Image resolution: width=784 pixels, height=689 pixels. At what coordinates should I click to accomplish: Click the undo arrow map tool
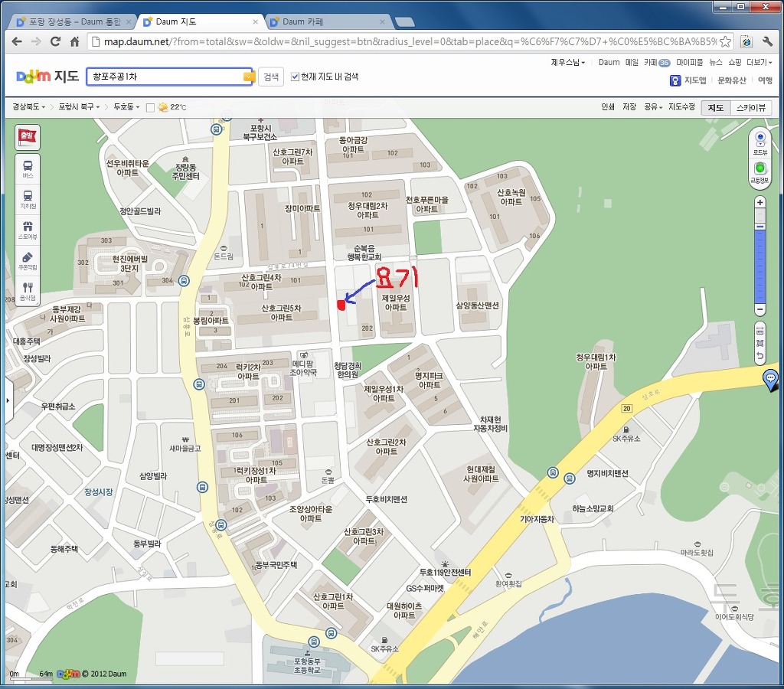760,356
